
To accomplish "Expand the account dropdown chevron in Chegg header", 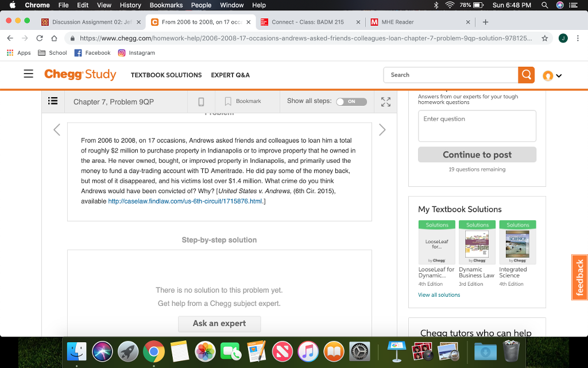I will 559,75.
